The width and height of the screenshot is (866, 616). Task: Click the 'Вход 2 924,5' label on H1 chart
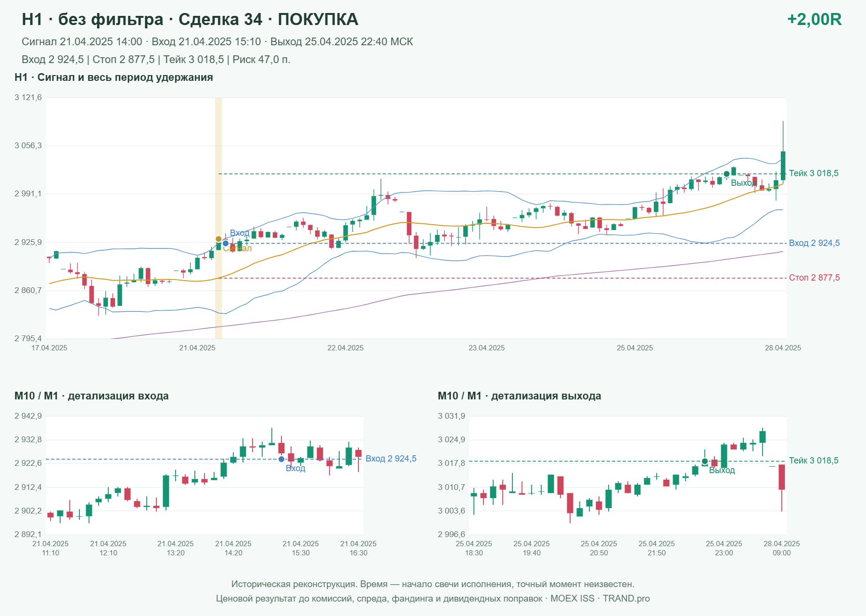814,243
